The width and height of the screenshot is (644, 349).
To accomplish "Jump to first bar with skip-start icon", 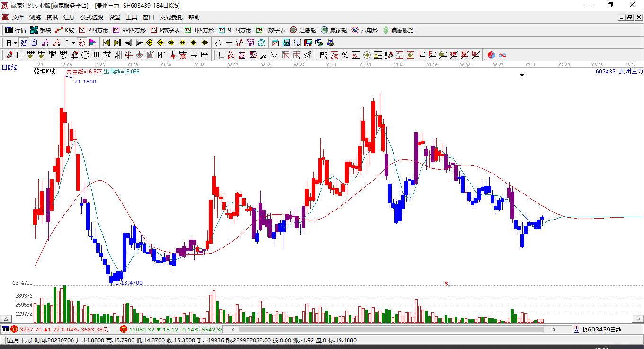I will (x=107, y=43).
